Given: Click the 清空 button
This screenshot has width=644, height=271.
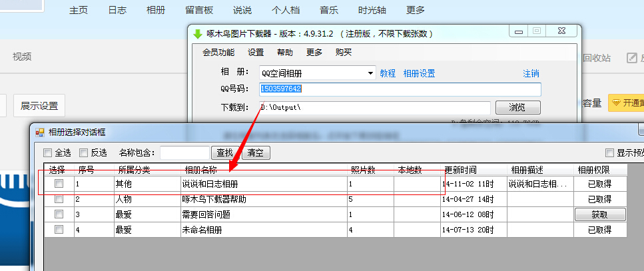Looking at the screenshot, I should (x=256, y=153).
